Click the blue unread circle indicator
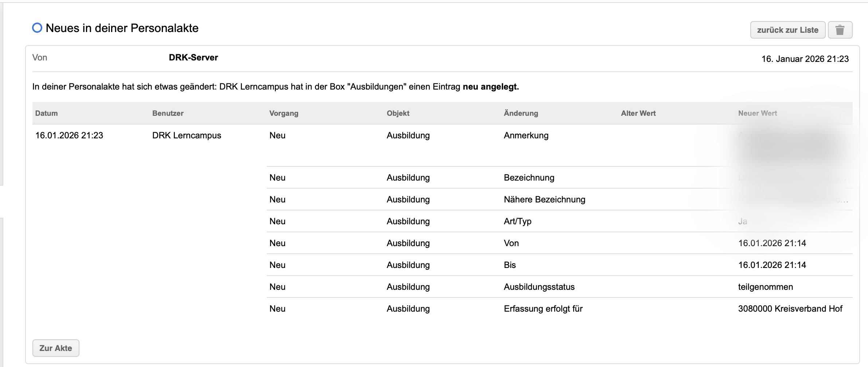Screen dimensions: 868x367 click(x=37, y=28)
